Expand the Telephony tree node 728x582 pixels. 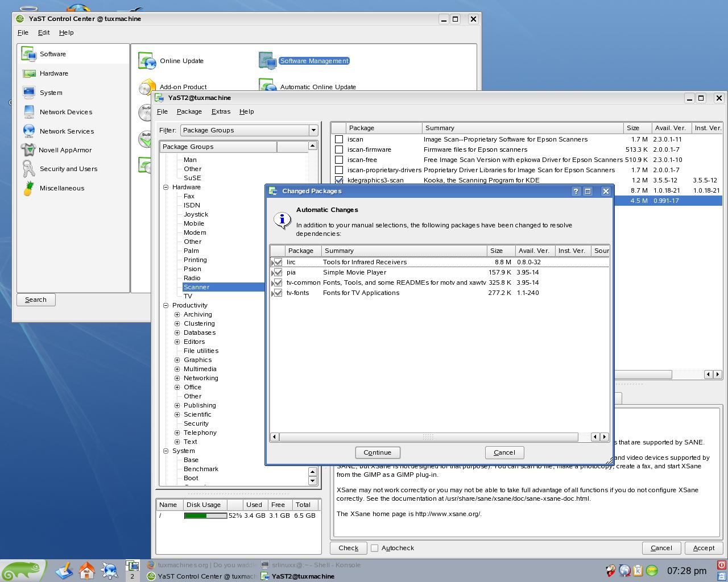pos(177,433)
